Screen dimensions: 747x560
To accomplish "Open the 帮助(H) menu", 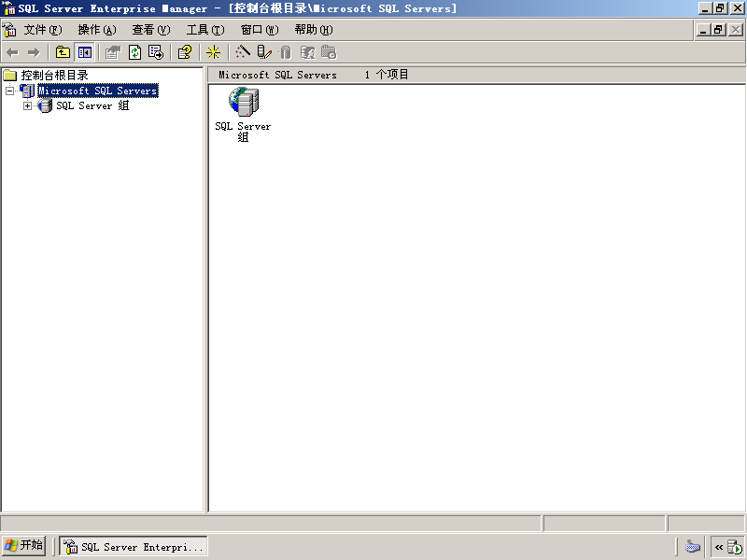I will (x=314, y=30).
